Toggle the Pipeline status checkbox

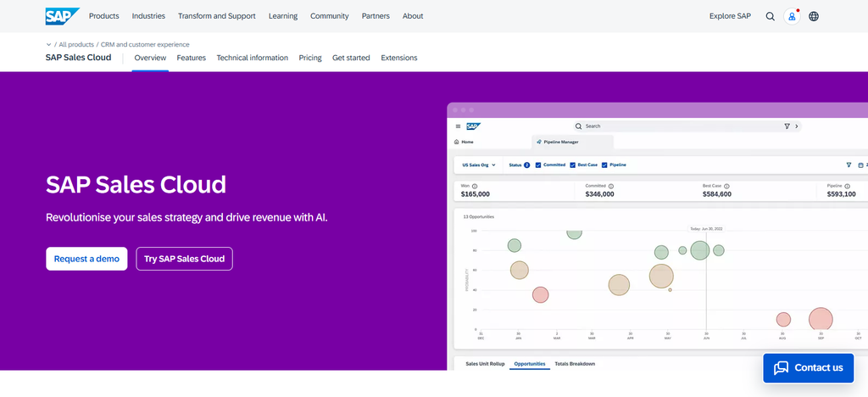[x=604, y=165]
